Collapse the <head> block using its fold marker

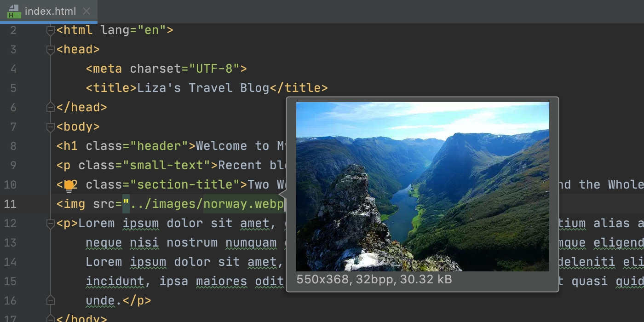point(51,50)
